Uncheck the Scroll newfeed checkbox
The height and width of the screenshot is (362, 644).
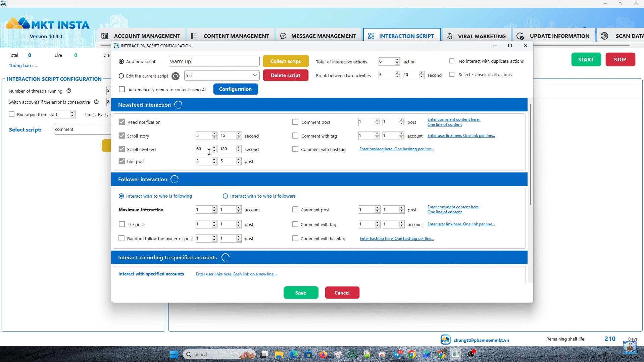(x=122, y=149)
